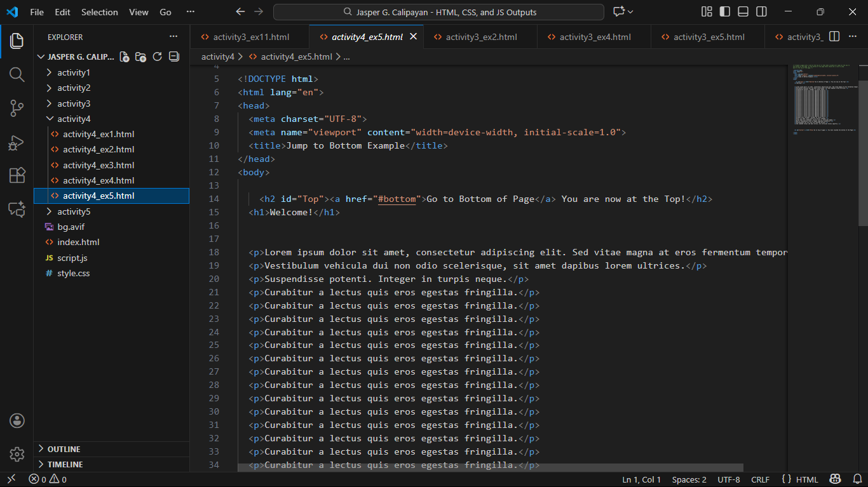Collapse the activity4 folder
This screenshot has width=868, height=487.
point(74,119)
